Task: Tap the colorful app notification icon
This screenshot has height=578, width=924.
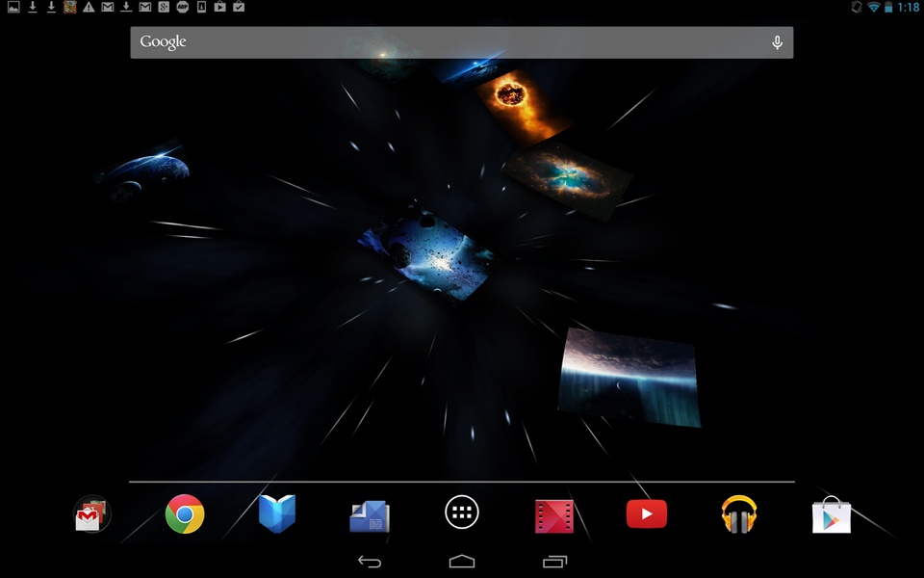Action: pyautogui.click(x=70, y=7)
